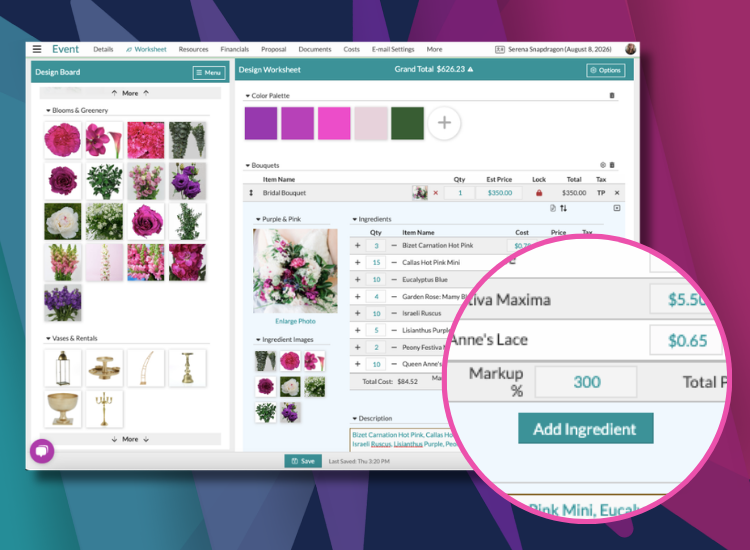
Task: Open the Details tab
Action: (103, 49)
